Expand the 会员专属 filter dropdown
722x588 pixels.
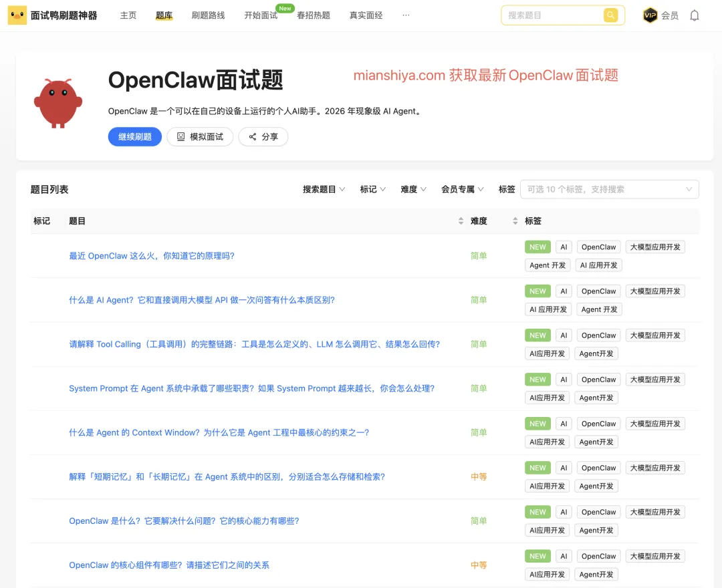tap(463, 189)
